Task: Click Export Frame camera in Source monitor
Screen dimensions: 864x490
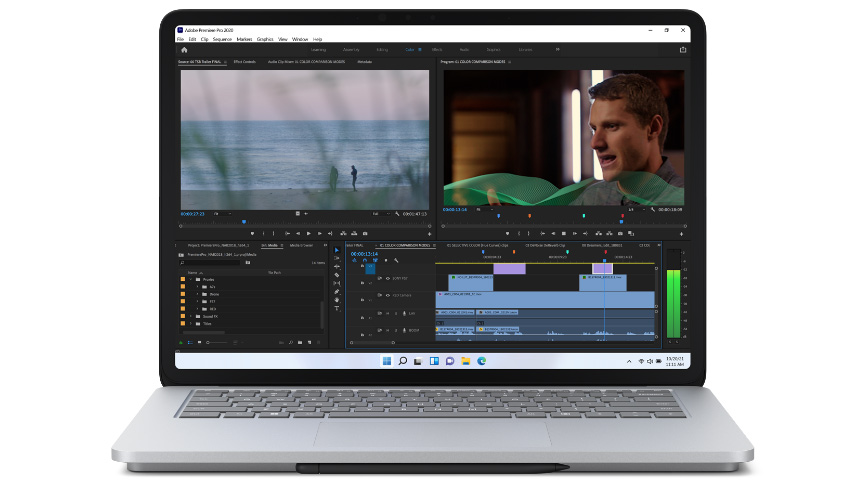Action: click(x=365, y=234)
